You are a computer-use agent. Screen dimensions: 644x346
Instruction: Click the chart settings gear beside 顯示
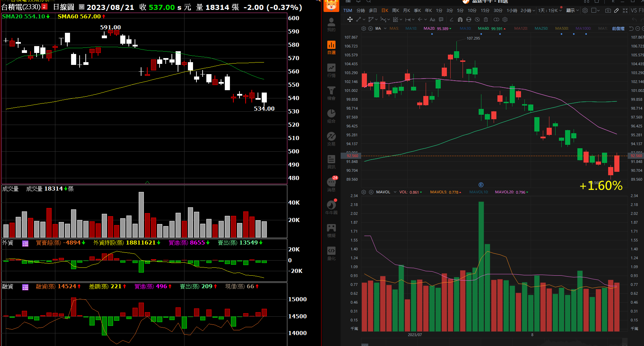[x=585, y=11]
